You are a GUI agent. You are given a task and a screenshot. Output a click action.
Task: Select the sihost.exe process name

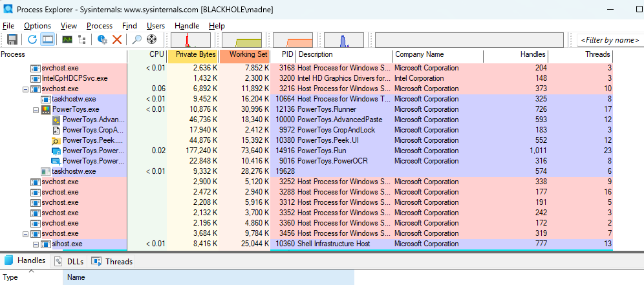tap(67, 244)
